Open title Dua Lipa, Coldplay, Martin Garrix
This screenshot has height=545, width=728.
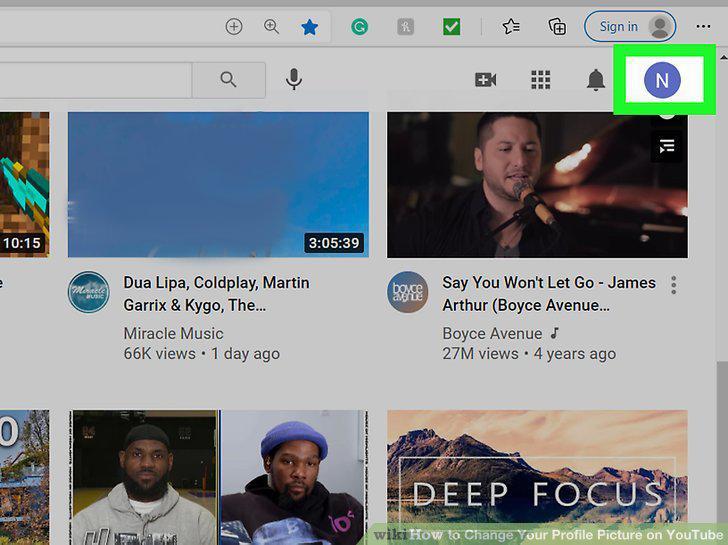click(216, 294)
